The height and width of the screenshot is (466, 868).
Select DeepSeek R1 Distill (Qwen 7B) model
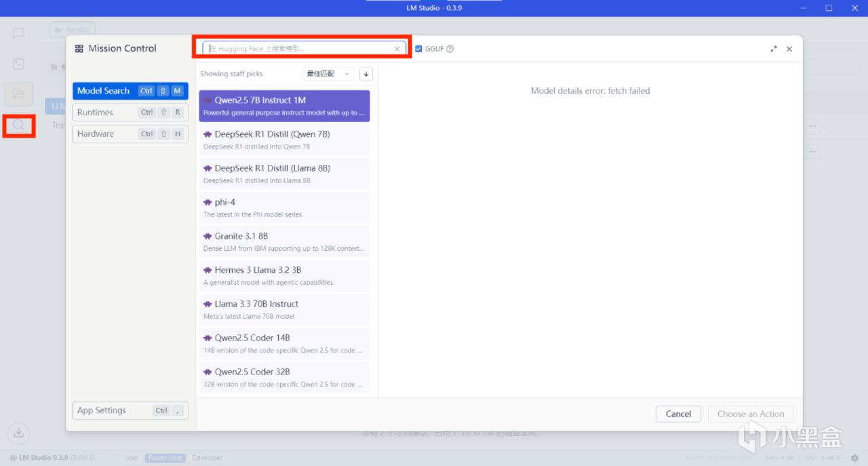tap(285, 140)
